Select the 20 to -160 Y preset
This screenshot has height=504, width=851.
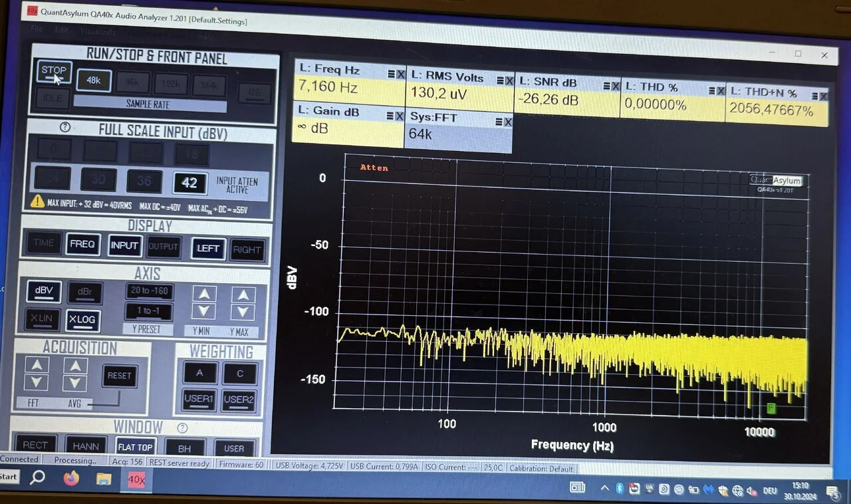pos(149,291)
